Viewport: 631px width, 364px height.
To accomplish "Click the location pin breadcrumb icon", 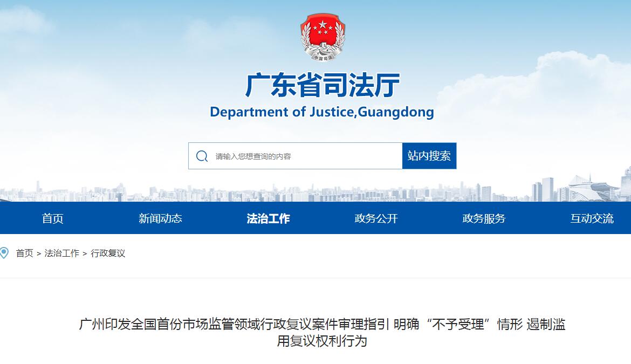I will 4,253.
